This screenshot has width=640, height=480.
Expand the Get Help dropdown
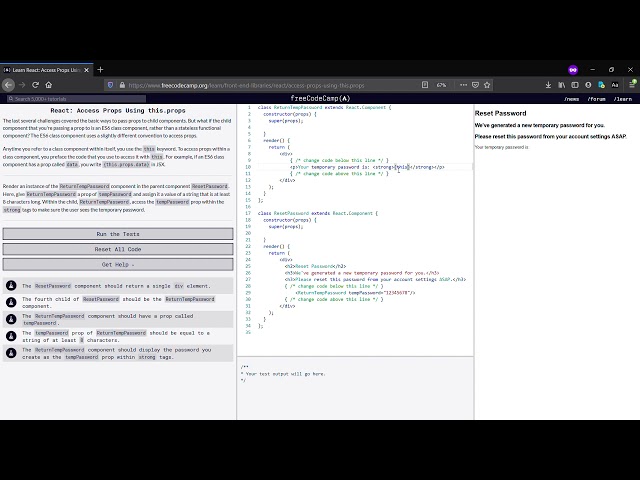tap(118, 264)
